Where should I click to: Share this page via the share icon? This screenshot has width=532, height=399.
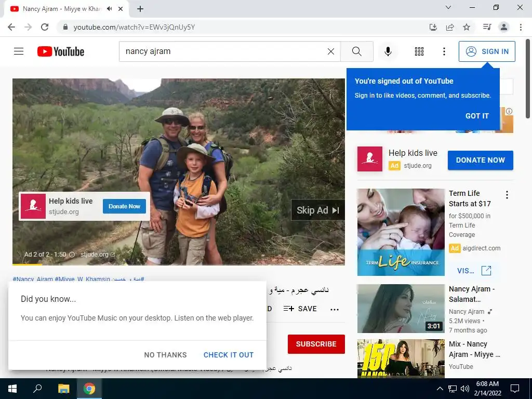(450, 27)
